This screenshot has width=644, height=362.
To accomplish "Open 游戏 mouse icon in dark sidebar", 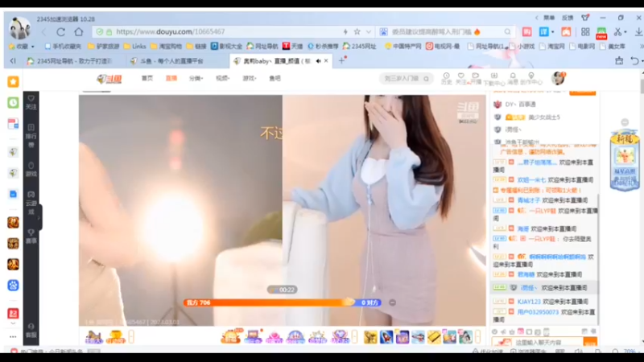I will tap(31, 170).
